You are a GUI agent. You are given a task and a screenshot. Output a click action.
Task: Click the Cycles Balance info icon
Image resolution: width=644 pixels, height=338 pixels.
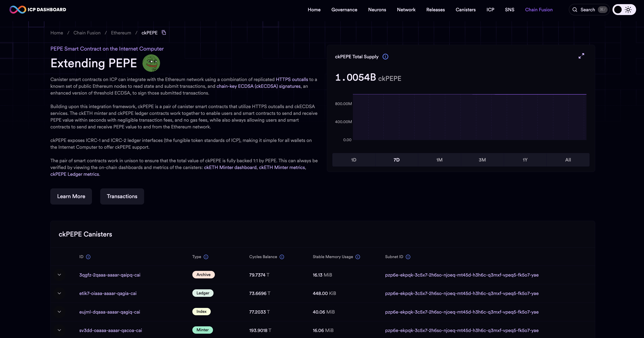282,257
